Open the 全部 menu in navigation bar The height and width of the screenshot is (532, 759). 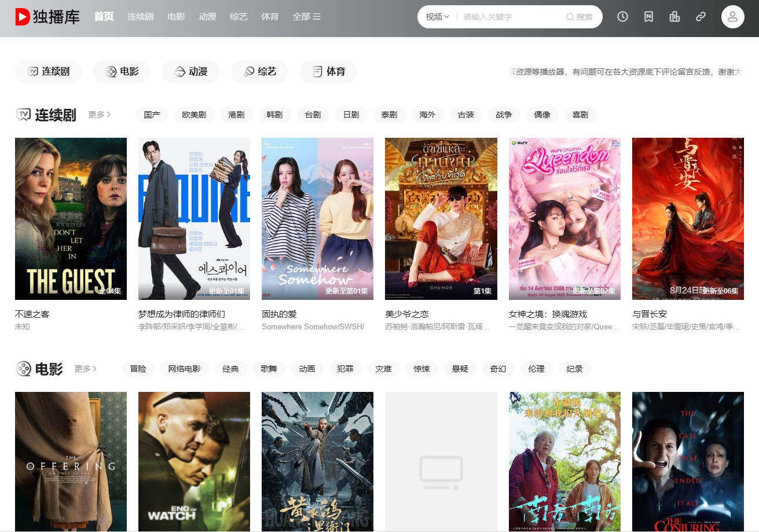[x=306, y=17]
